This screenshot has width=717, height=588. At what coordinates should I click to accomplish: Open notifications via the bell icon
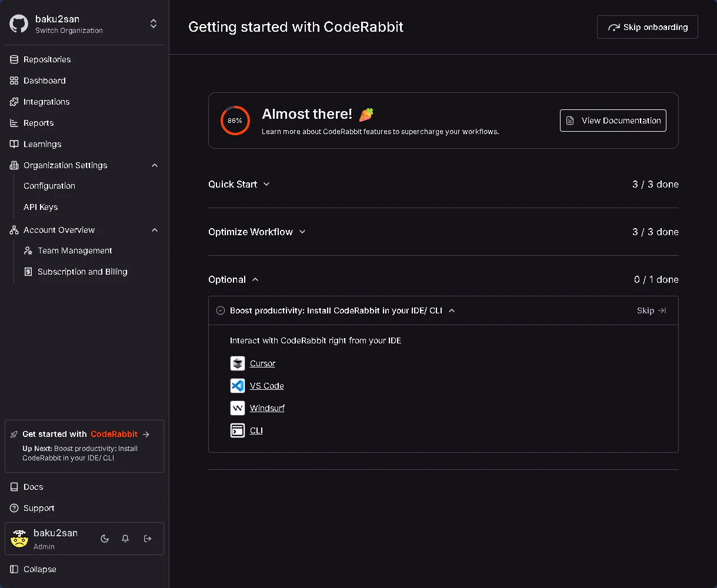125,539
